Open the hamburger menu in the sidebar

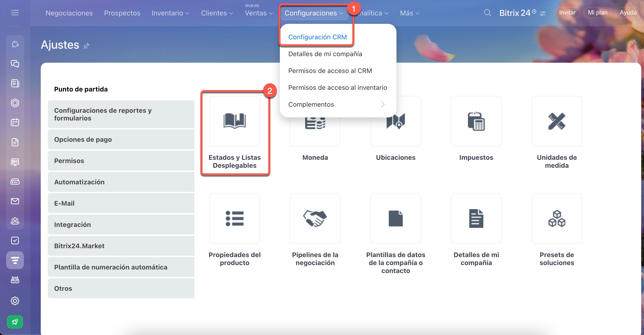click(x=15, y=12)
